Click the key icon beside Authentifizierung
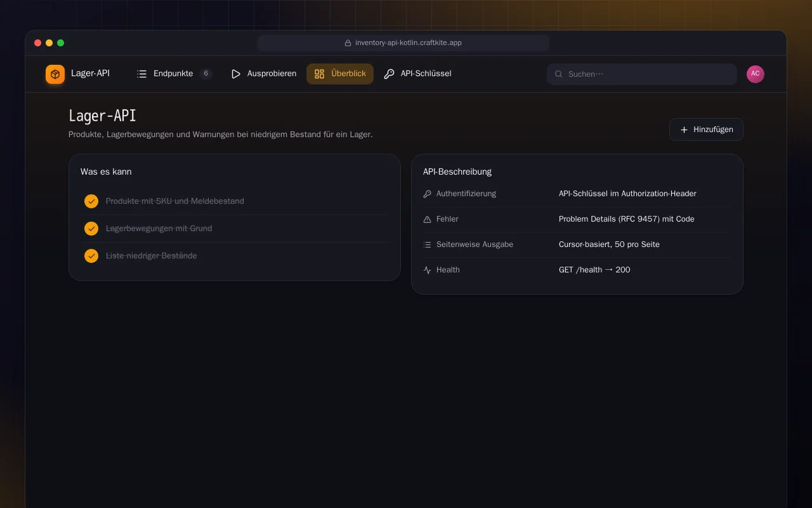Viewport: 812px width, 508px height. pos(427,194)
